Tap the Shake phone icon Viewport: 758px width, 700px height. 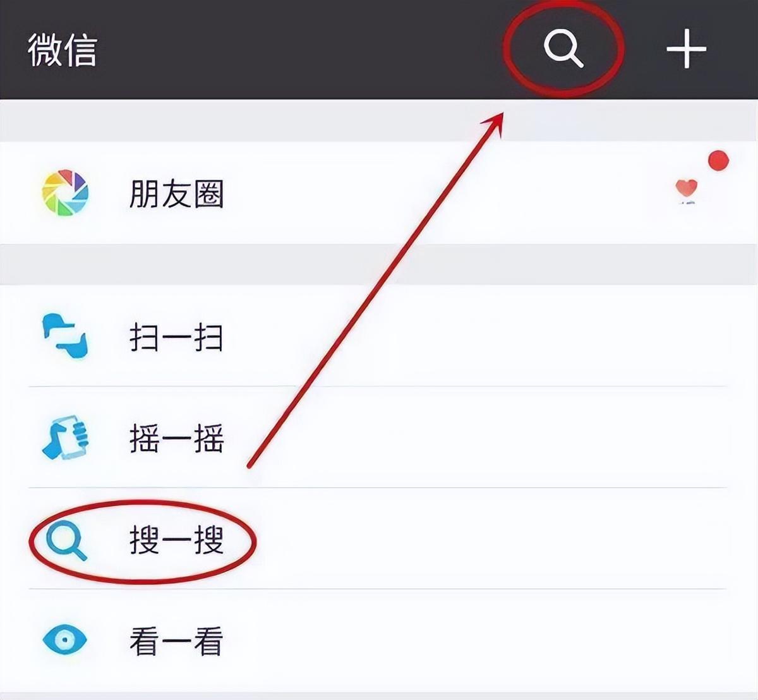65,437
